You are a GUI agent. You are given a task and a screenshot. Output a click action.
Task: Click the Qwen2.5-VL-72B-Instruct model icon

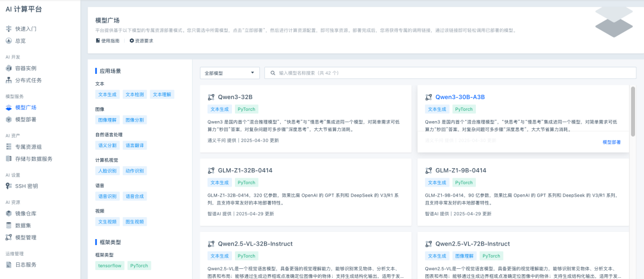click(x=428, y=244)
